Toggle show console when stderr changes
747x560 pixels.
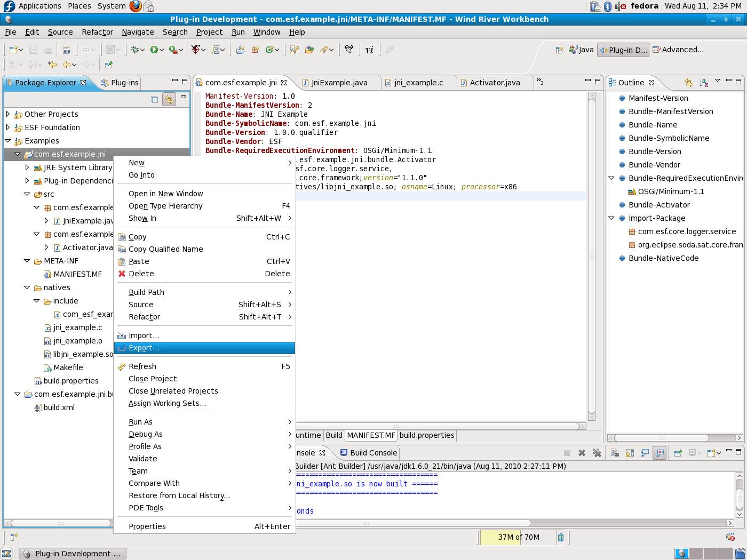[659, 453]
